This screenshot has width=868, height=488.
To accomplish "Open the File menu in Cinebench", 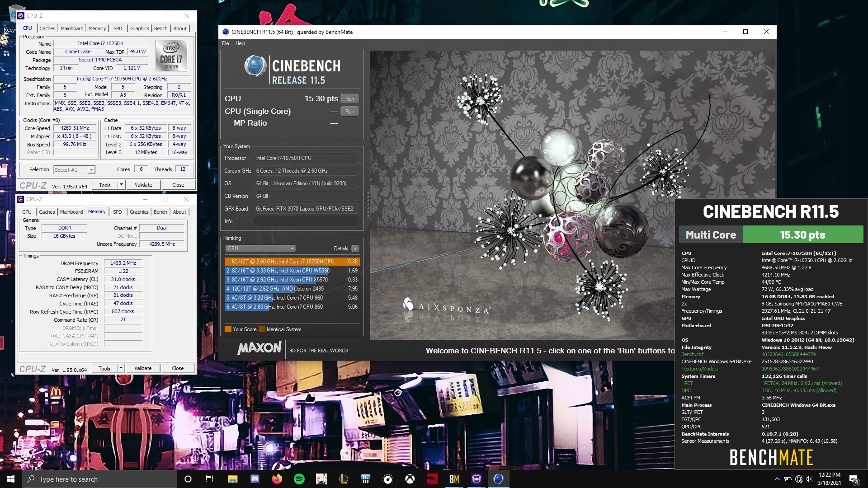I will [x=225, y=43].
